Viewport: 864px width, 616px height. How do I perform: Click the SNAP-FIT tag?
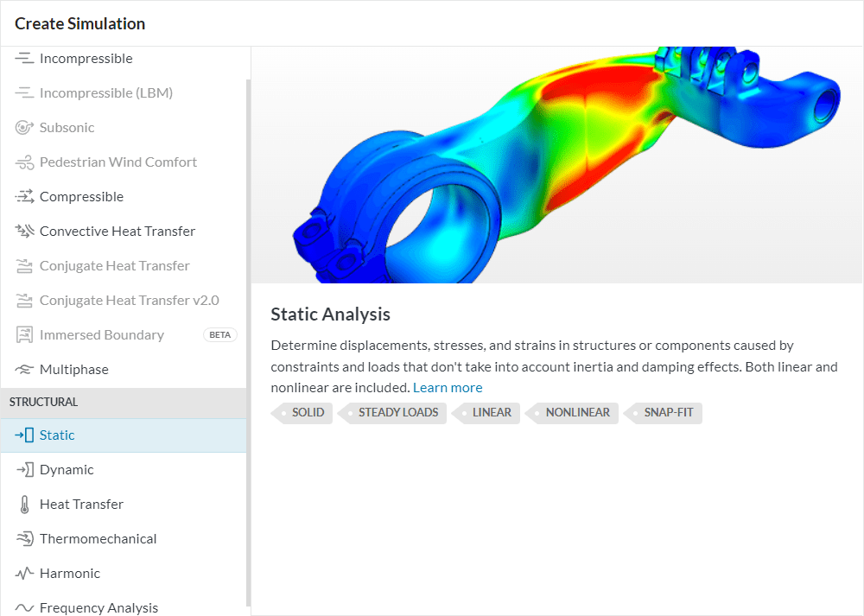pyautogui.click(x=667, y=413)
